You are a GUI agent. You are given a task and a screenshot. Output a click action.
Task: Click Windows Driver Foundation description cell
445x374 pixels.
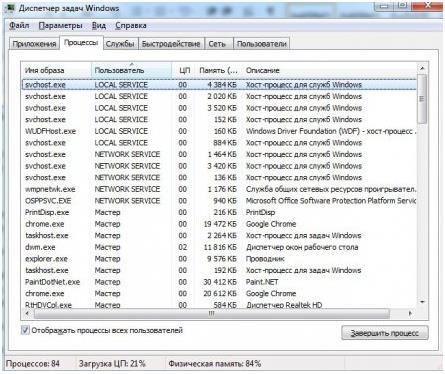coord(331,131)
